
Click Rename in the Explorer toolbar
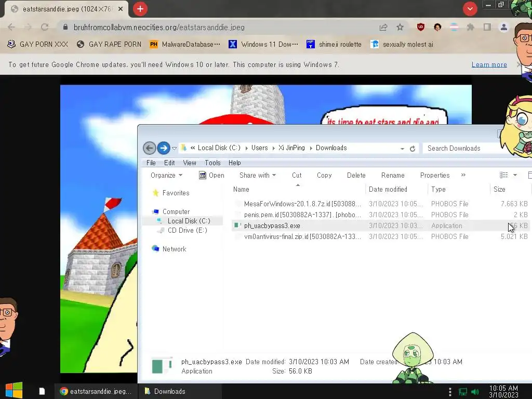393,176
